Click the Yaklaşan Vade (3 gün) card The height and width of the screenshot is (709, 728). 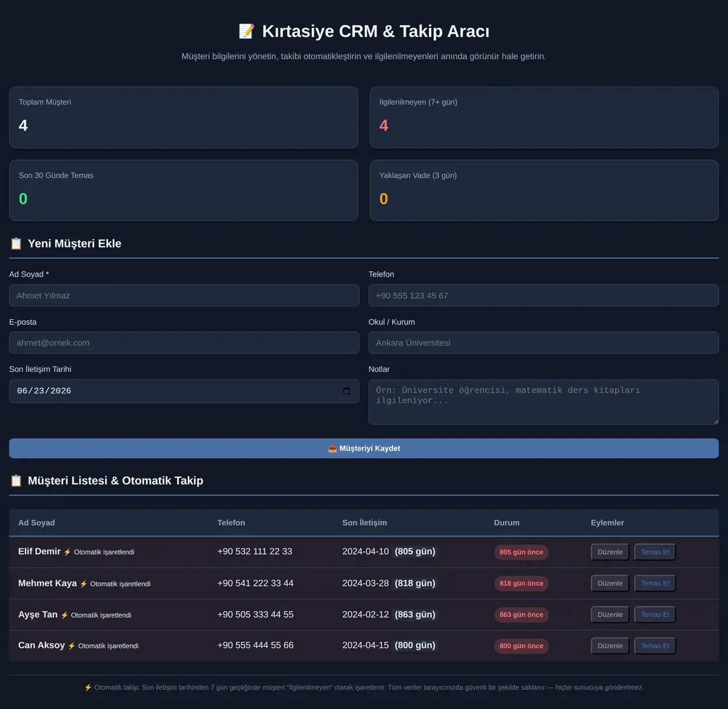pos(544,190)
